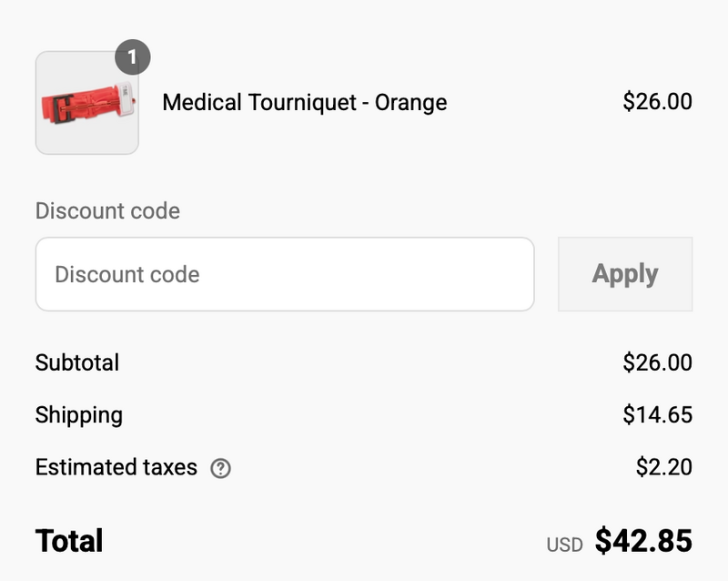This screenshot has width=728, height=581.
Task: Click the Subtotal label
Action: pos(77,362)
